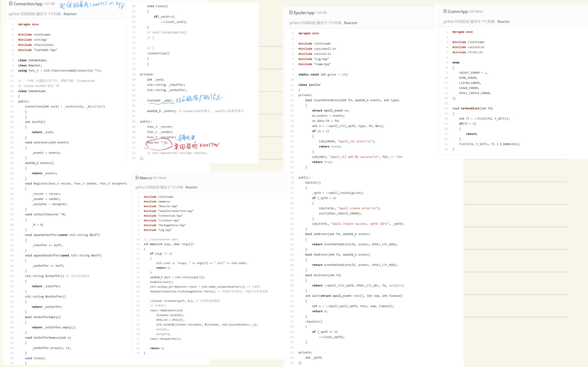Viewport: 588px width, 367px height.
Task: Open the Reactor link under Comm.hpp
Action: (503, 21)
